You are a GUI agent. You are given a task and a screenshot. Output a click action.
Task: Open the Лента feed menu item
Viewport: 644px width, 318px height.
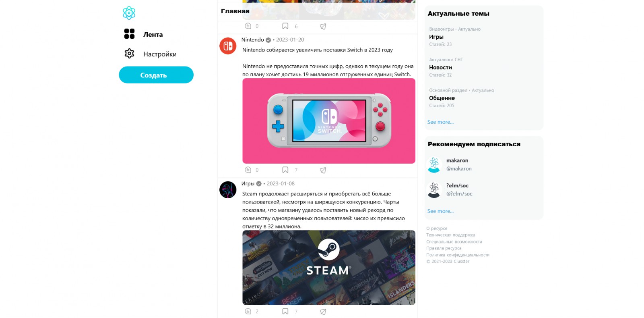144,34
